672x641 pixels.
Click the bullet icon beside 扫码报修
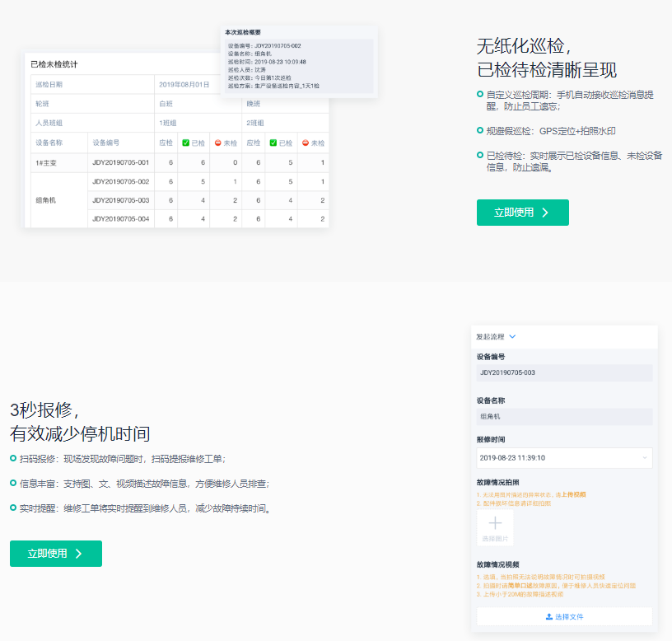point(13,458)
